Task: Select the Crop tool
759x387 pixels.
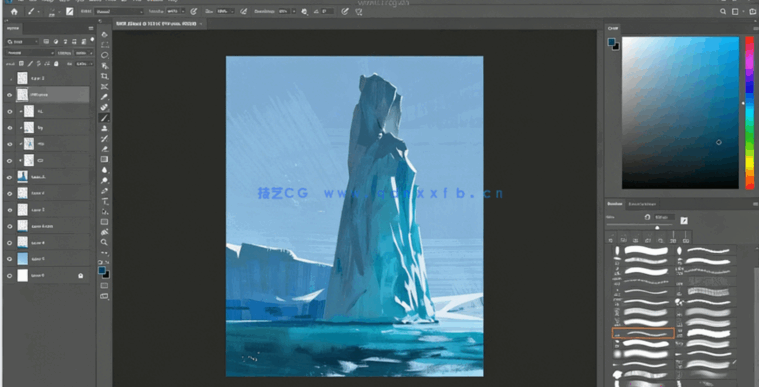Action: pos(105,77)
